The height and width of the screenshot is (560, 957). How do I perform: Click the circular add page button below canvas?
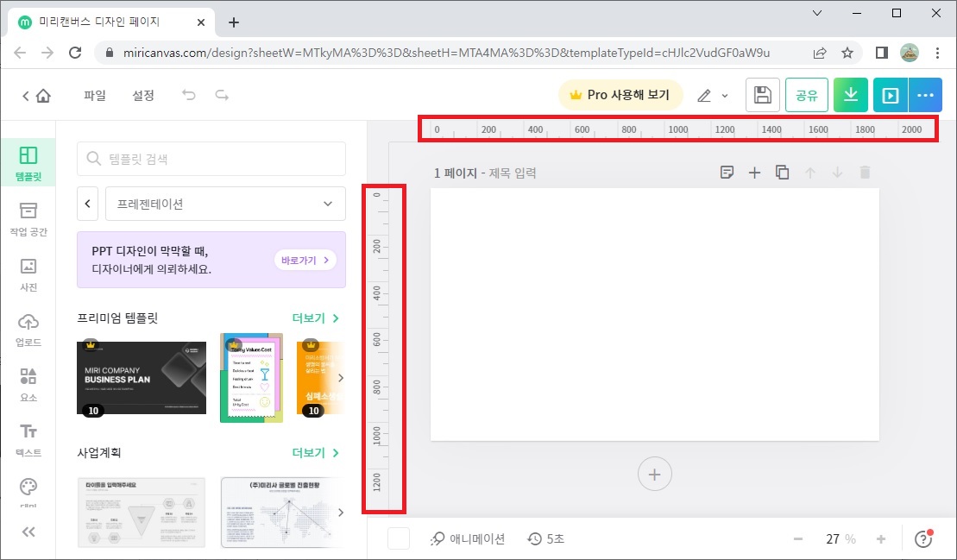pos(654,474)
